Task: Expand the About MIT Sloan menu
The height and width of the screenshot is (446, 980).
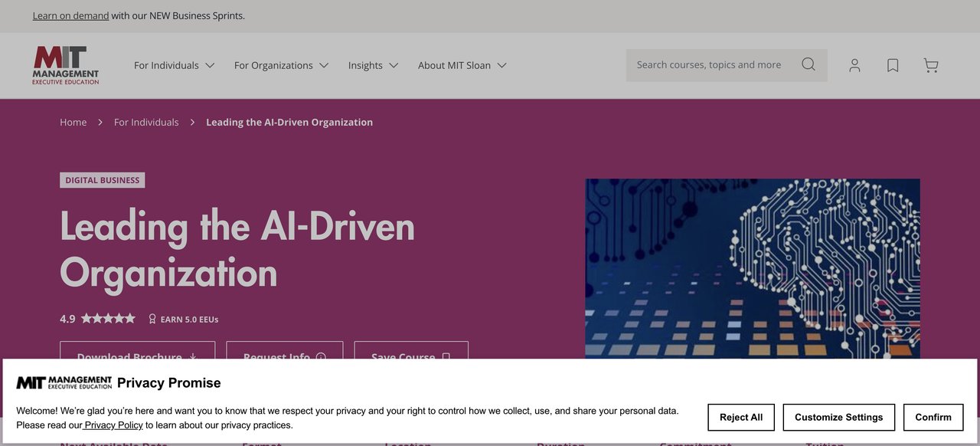Action: pyautogui.click(x=462, y=65)
